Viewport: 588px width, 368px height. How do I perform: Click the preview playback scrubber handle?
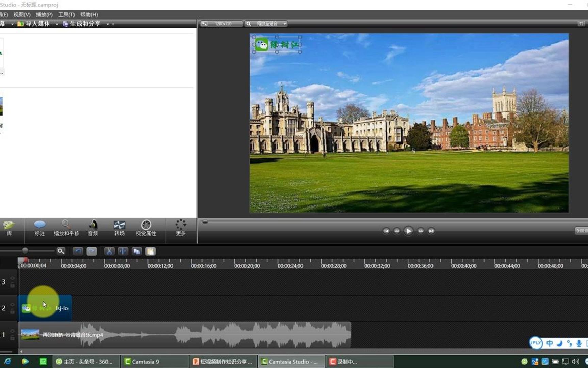205,222
